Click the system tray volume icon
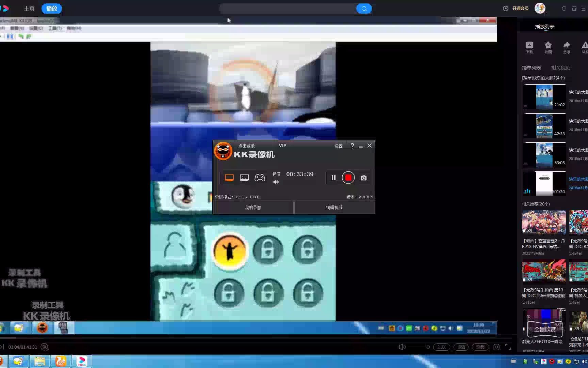 [x=585, y=362]
